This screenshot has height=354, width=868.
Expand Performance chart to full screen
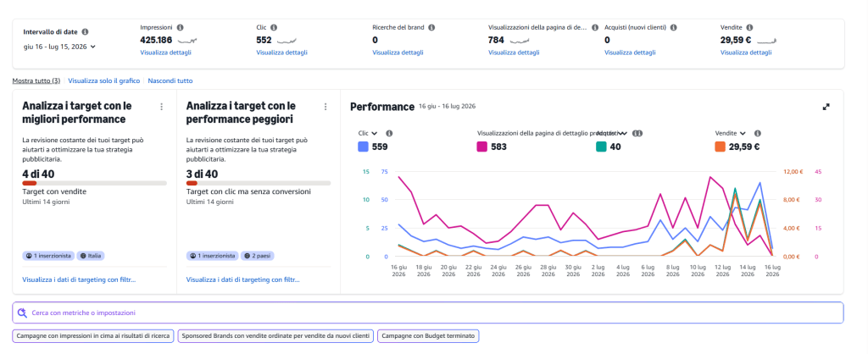tap(826, 107)
